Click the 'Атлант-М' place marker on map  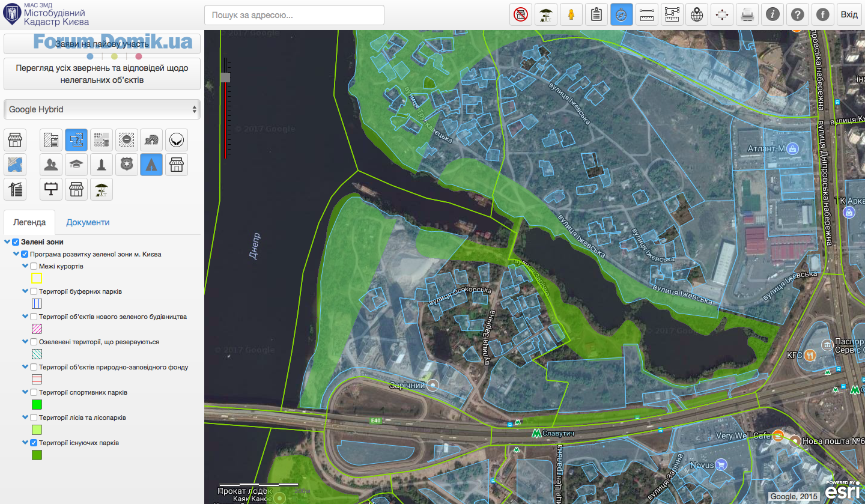pyautogui.click(x=792, y=148)
